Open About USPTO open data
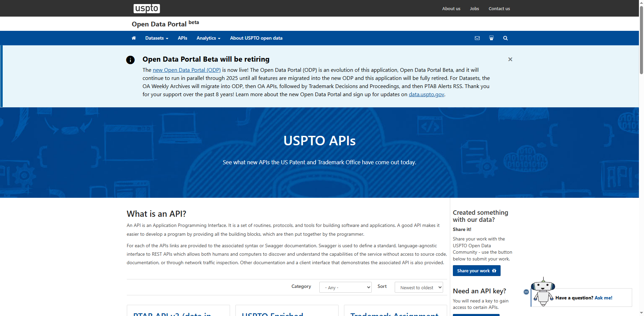 [x=256, y=38]
